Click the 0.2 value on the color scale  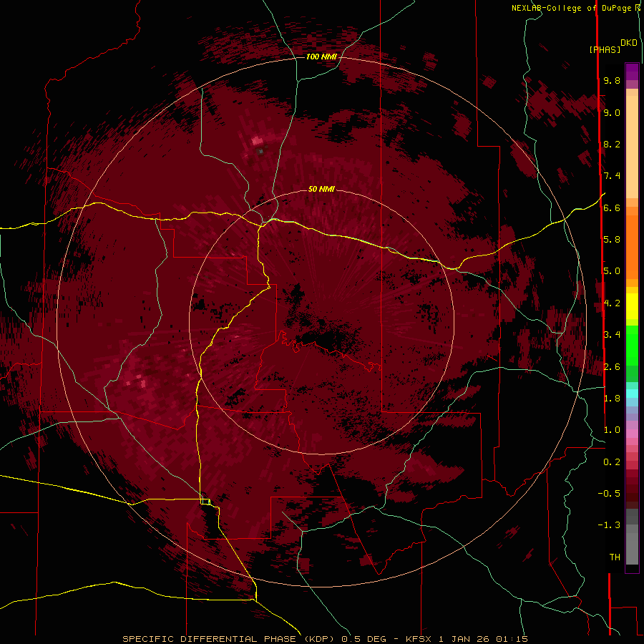(x=612, y=462)
